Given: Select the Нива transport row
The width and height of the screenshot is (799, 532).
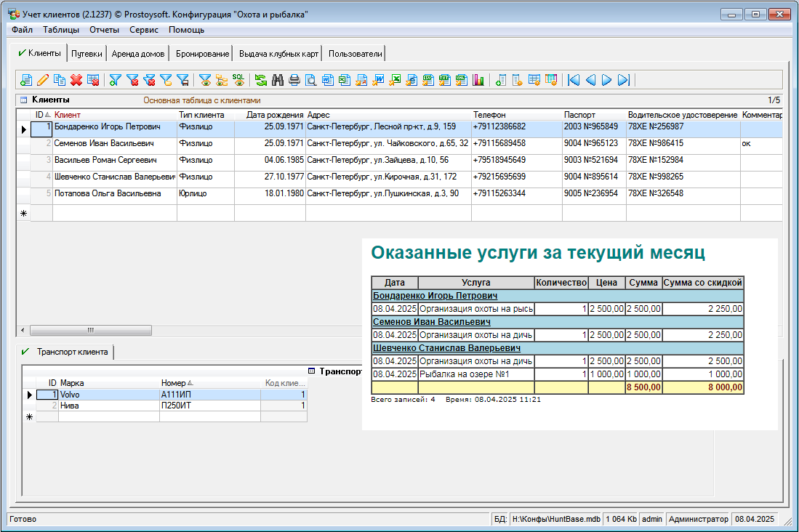Looking at the screenshot, I should point(70,406).
